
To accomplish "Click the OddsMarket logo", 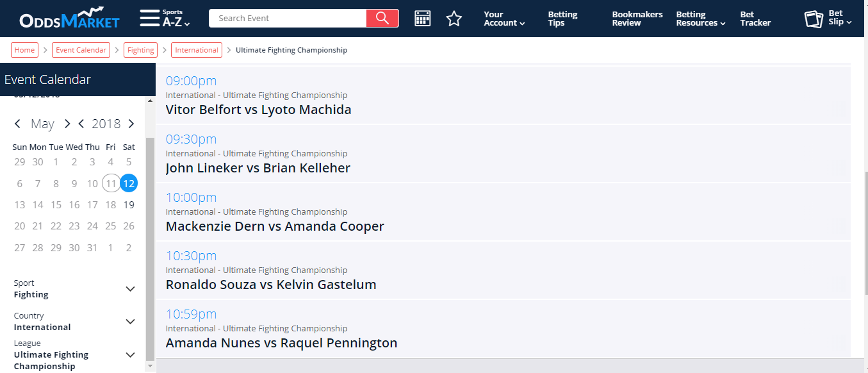I will coord(69,18).
